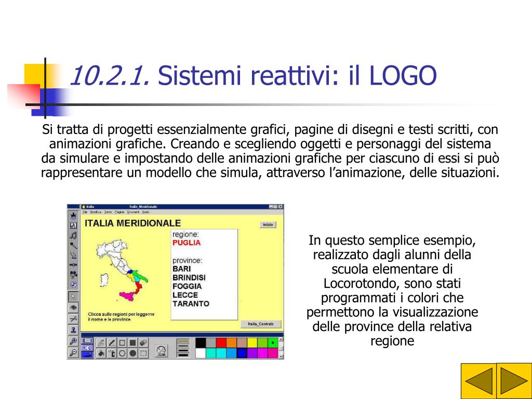
Task: Select the music note melody tool
Action: click(x=73, y=235)
